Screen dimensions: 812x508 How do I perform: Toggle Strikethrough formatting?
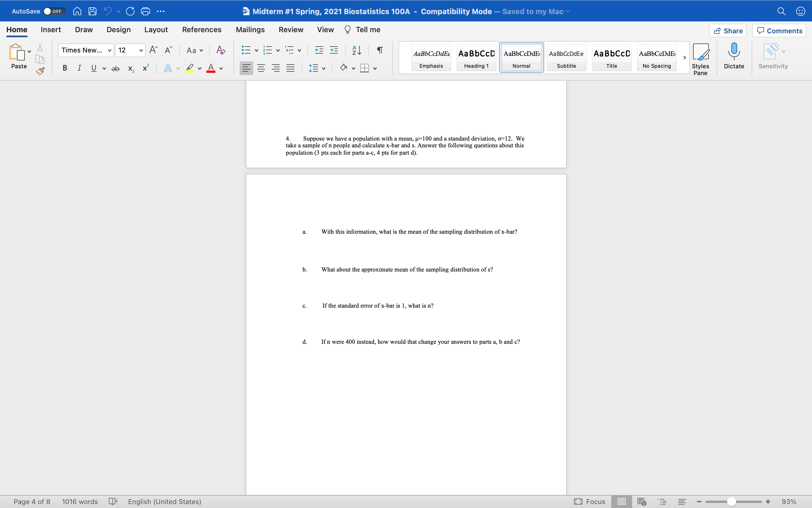115,68
